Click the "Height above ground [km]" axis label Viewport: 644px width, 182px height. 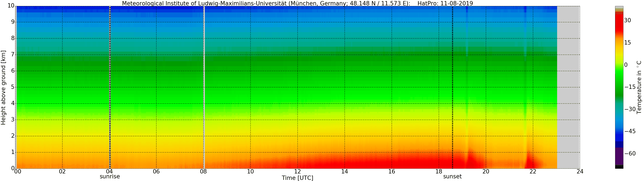3,88
